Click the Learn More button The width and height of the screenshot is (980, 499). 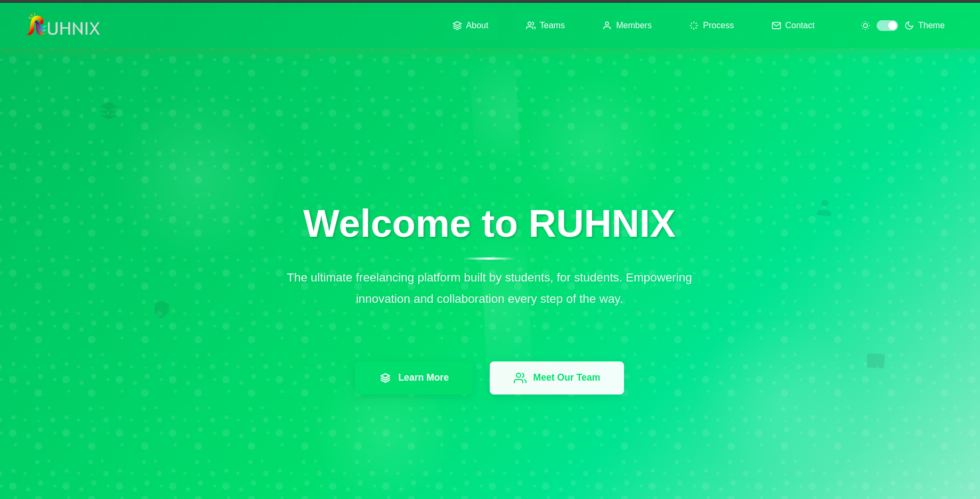tap(414, 377)
